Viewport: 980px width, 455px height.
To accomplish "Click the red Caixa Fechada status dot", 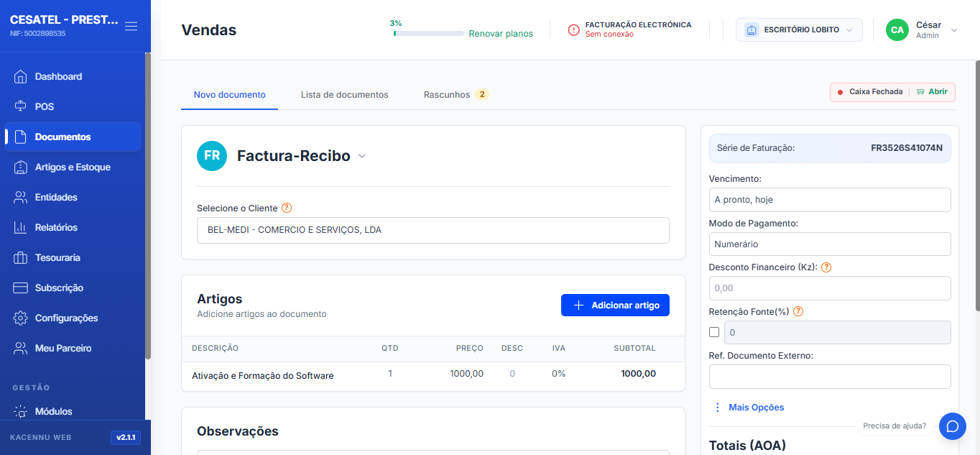I will click(840, 92).
